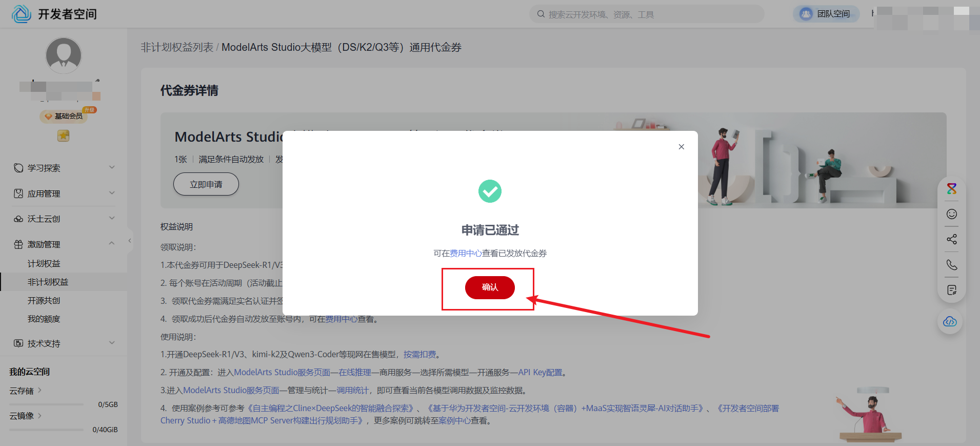Image resolution: width=980 pixels, height=446 pixels.
Task: Click the green success checkmark icon
Action: click(490, 191)
